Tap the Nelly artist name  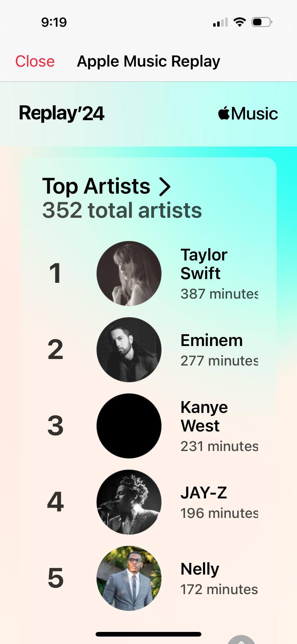tap(200, 569)
